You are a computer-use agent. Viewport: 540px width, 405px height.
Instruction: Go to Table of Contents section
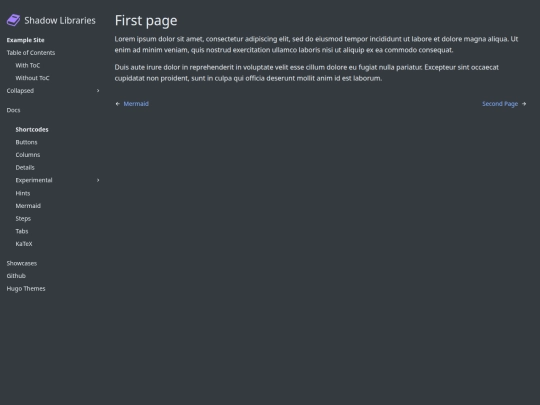[x=31, y=53]
